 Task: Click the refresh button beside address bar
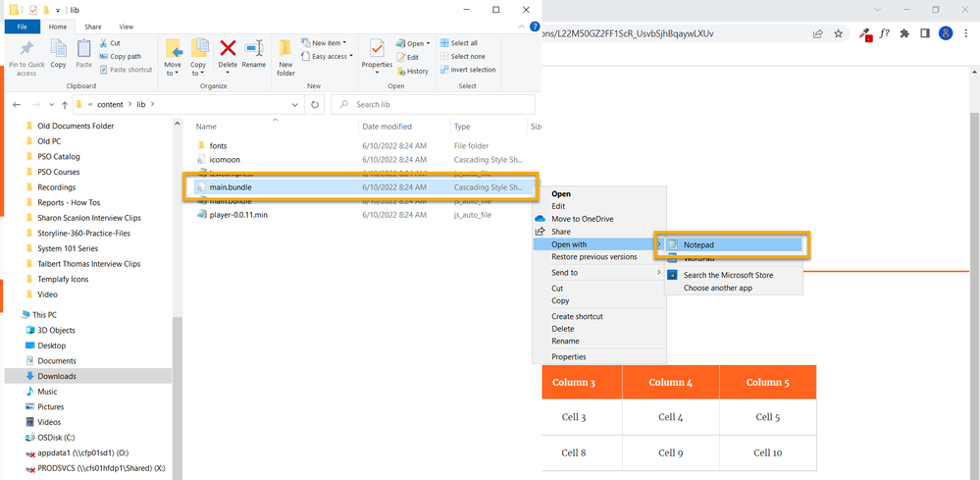click(x=315, y=104)
